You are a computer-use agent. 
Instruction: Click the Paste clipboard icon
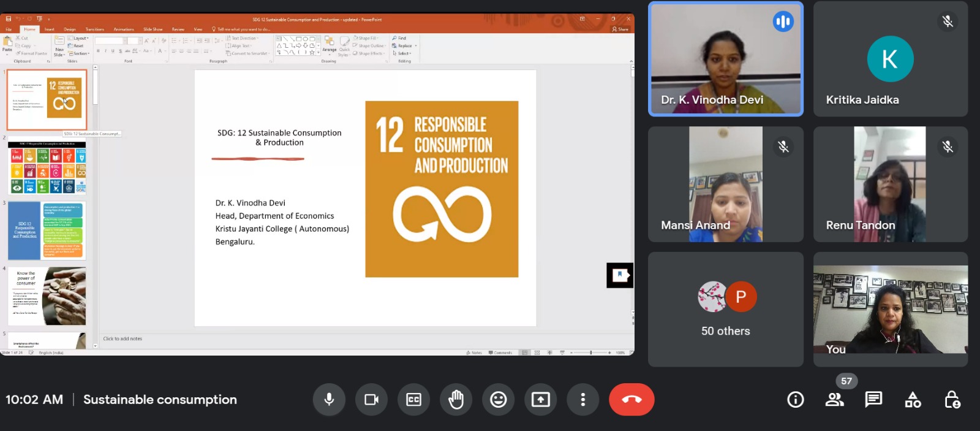[7, 44]
